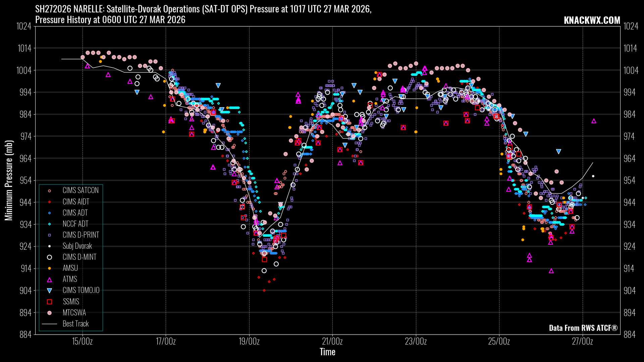Click the CIMS SATCON legend marker
The width and height of the screenshot is (644, 362).
point(49,191)
